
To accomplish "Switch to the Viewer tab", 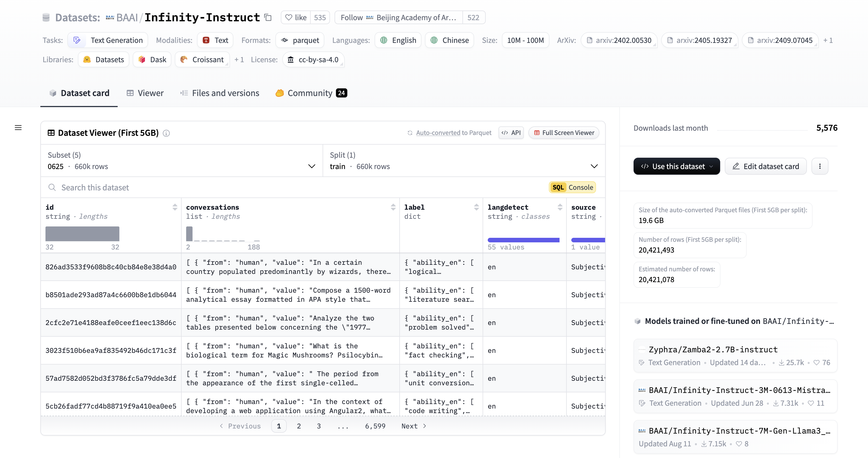I will tap(145, 93).
